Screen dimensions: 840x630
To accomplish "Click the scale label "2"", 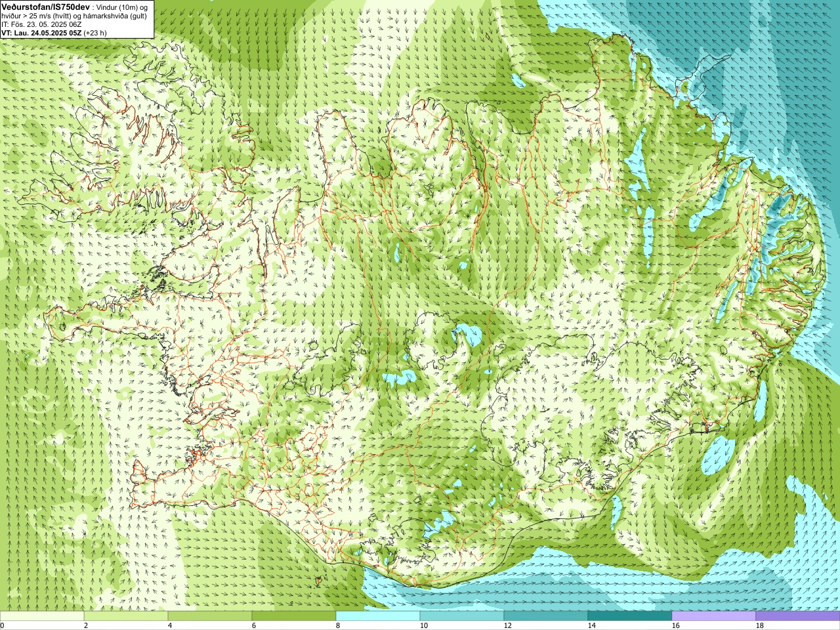I will coord(86,625).
